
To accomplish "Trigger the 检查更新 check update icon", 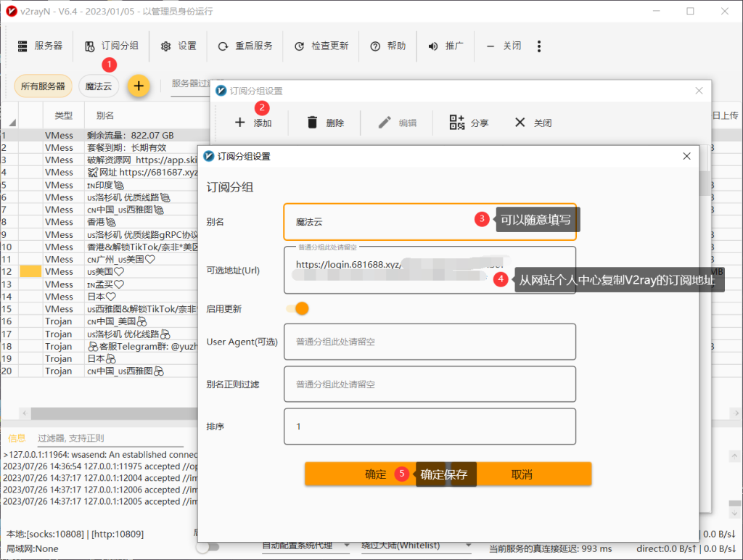I will point(299,46).
